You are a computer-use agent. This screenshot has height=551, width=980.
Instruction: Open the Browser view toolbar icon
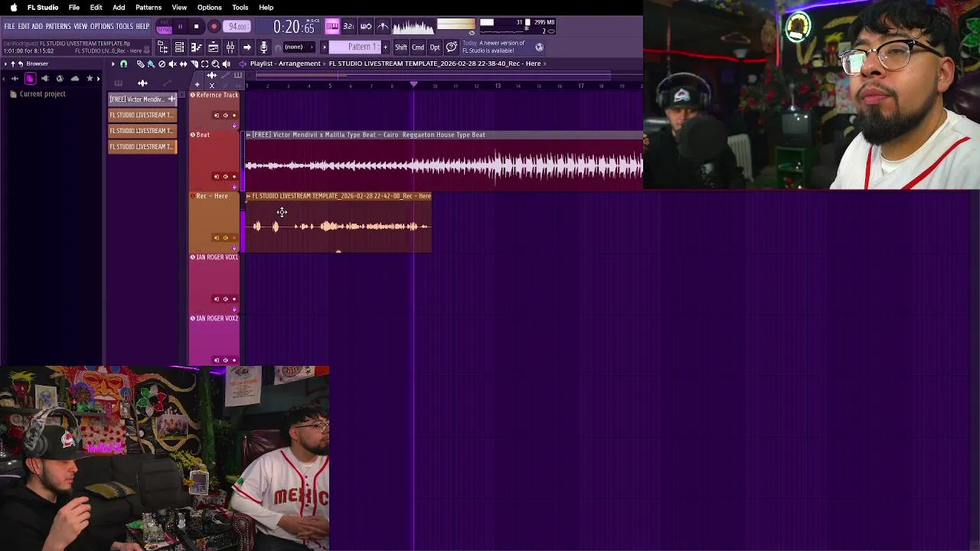click(162, 47)
